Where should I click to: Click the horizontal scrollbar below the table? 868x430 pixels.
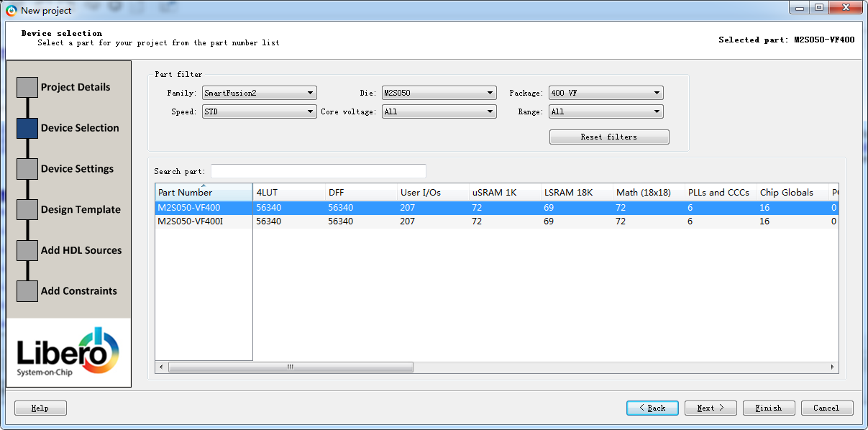(x=291, y=367)
